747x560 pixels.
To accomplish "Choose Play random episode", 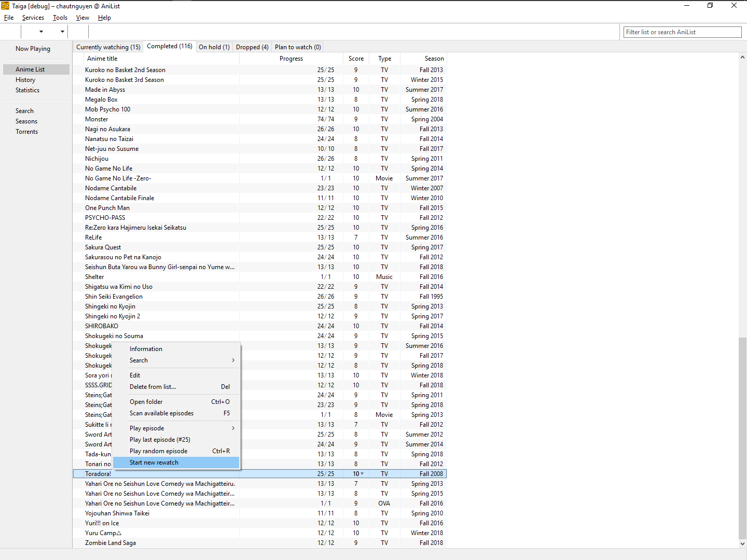I will (177, 451).
